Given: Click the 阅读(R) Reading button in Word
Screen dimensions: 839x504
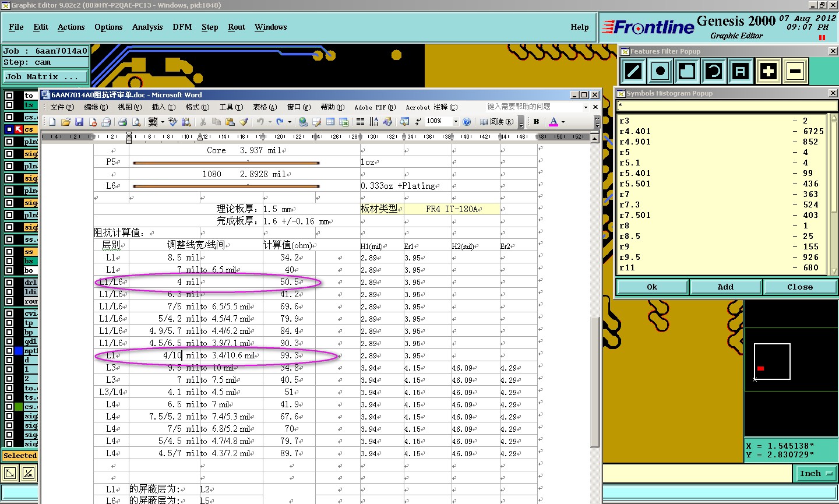Looking at the screenshot, I should 497,122.
